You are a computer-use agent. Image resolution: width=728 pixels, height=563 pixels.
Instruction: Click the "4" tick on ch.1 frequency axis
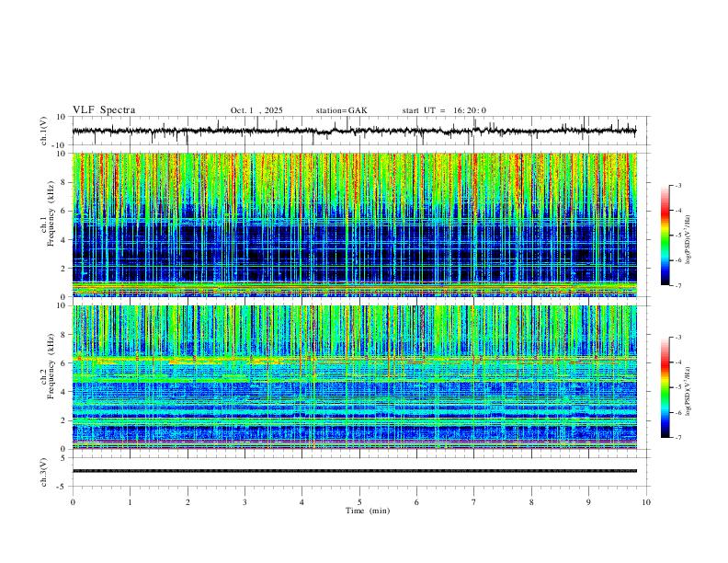[64, 240]
